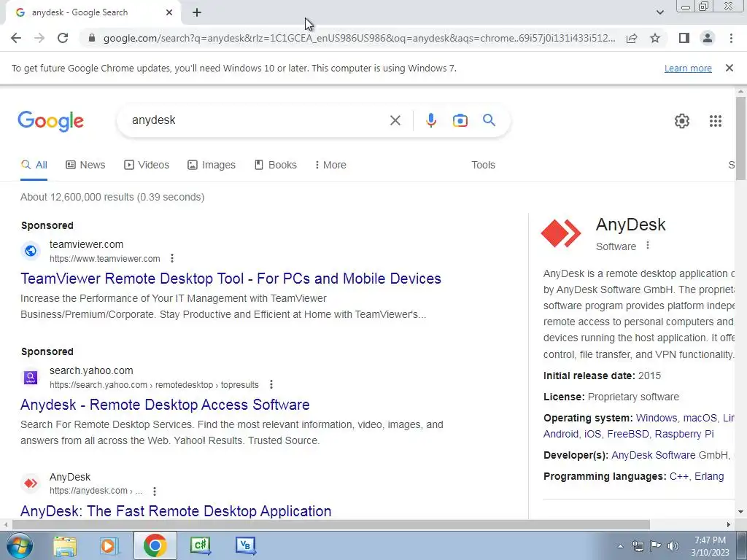Click the horizontal scrollbar thumb

[331, 525]
